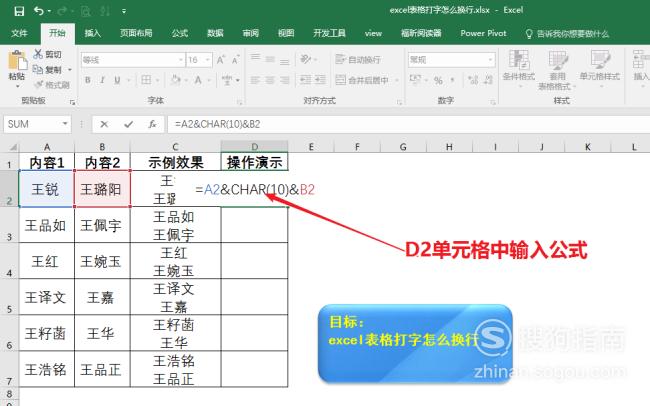Select header cell 示例效果
Screen dimensions: 650x406
176,162
